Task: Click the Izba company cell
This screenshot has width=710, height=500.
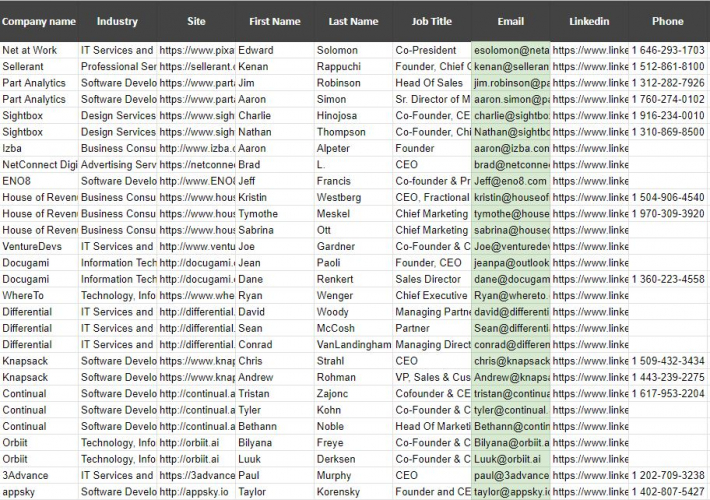Action: tap(39, 148)
